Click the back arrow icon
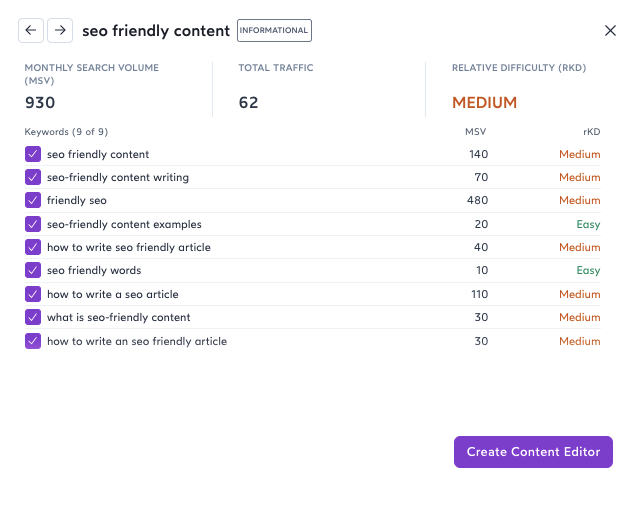This screenshot has width=638, height=517. pos(31,31)
